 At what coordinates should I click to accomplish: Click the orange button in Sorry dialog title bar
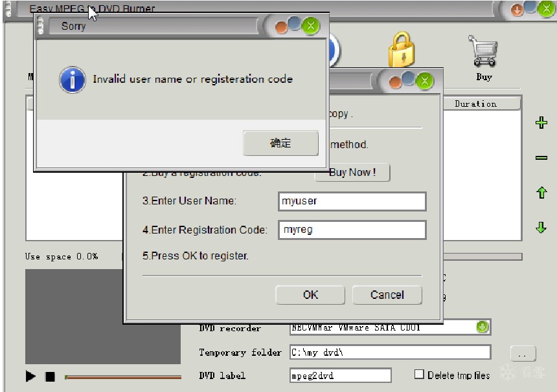(281, 28)
